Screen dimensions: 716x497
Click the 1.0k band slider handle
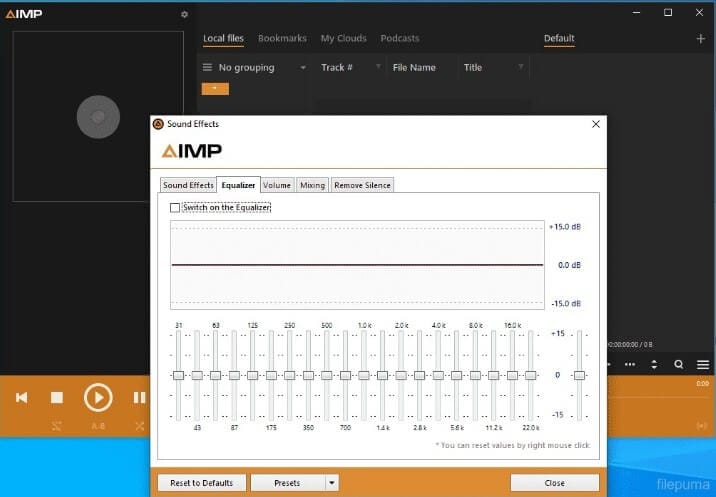pyautogui.click(x=364, y=375)
